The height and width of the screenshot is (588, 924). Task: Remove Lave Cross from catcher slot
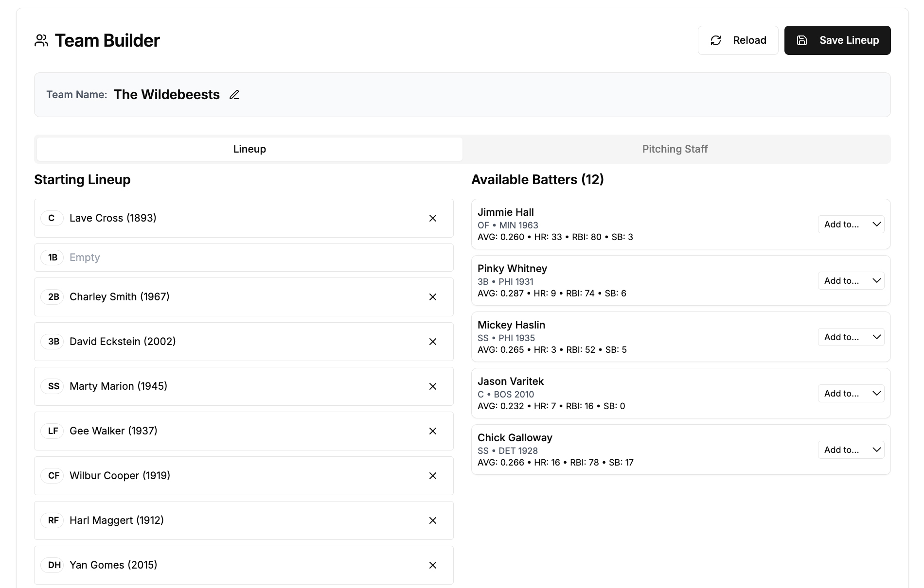coord(433,218)
